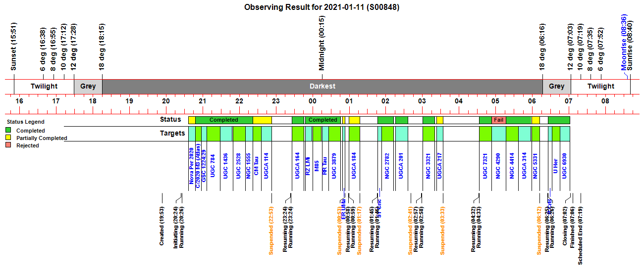The height and width of the screenshot is (277, 644).
Task: Click the NGC 4290 target label
Action: tap(498, 165)
